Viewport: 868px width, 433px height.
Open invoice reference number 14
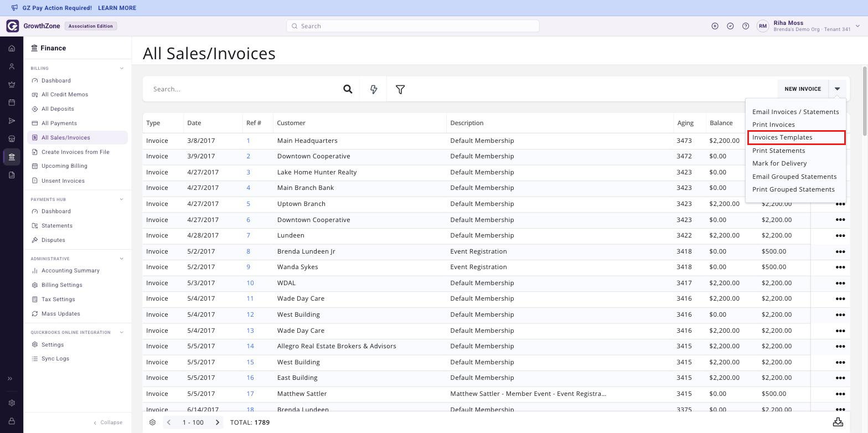point(250,346)
